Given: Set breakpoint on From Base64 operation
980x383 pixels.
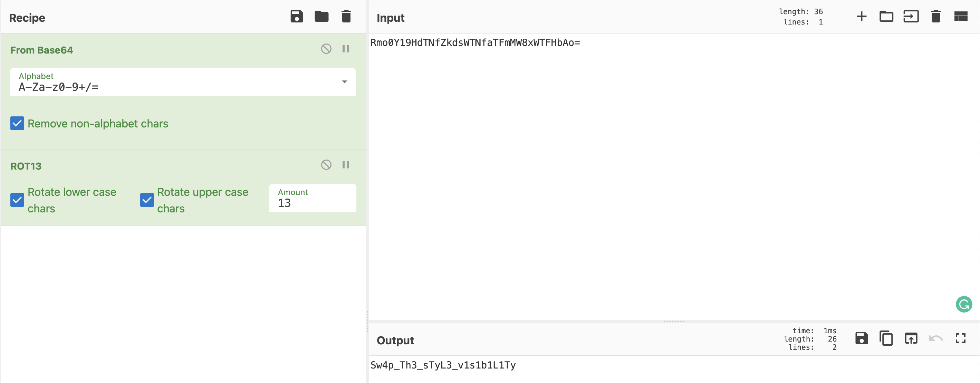Looking at the screenshot, I should tap(345, 49).
